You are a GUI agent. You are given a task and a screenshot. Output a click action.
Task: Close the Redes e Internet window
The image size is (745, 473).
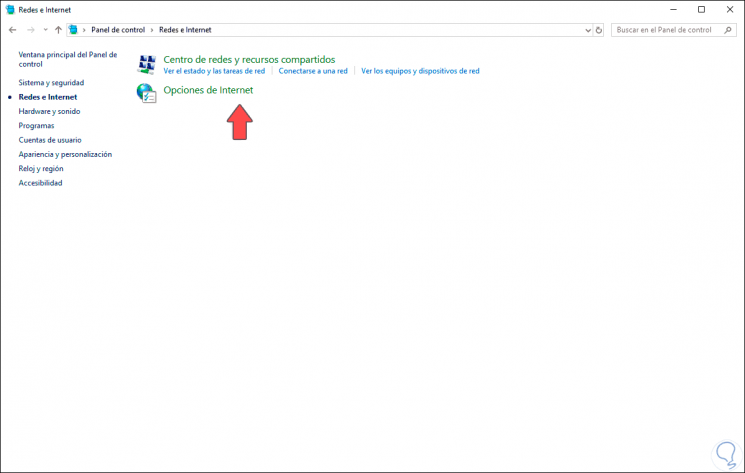pyautogui.click(x=730, y=9)
